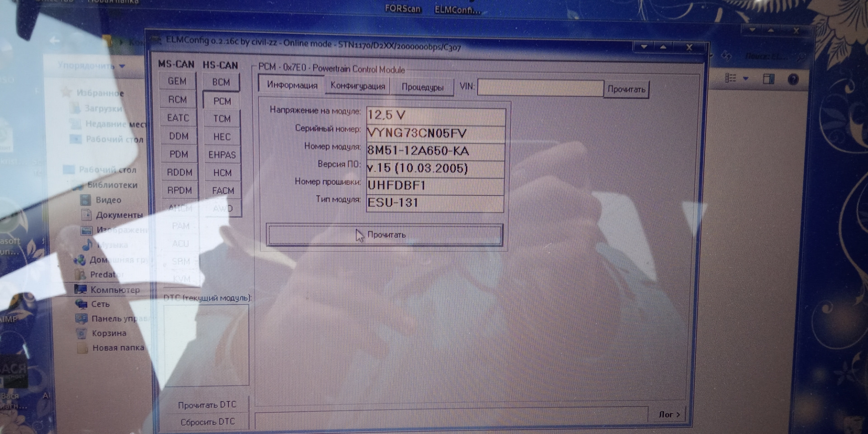Open the Музыка library

(112, 245)
